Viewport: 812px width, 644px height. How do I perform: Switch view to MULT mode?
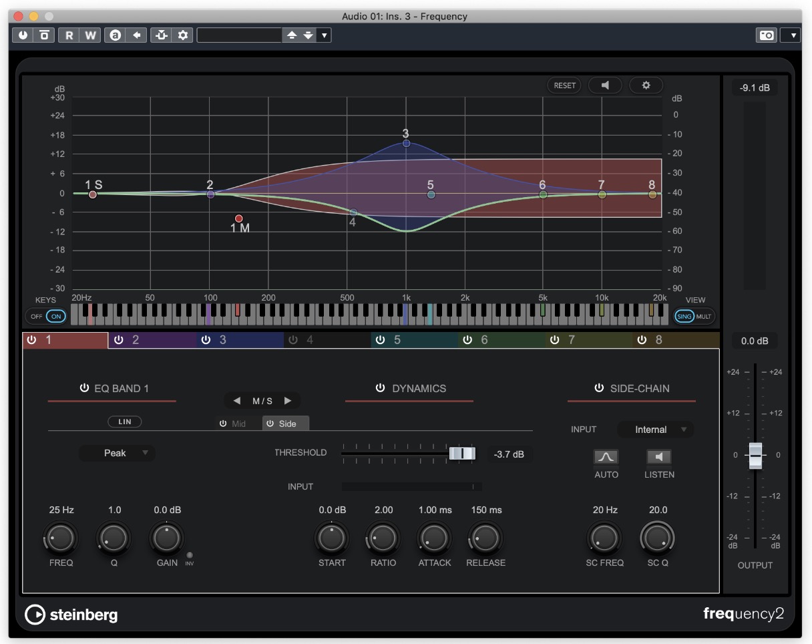coord(704,316)
